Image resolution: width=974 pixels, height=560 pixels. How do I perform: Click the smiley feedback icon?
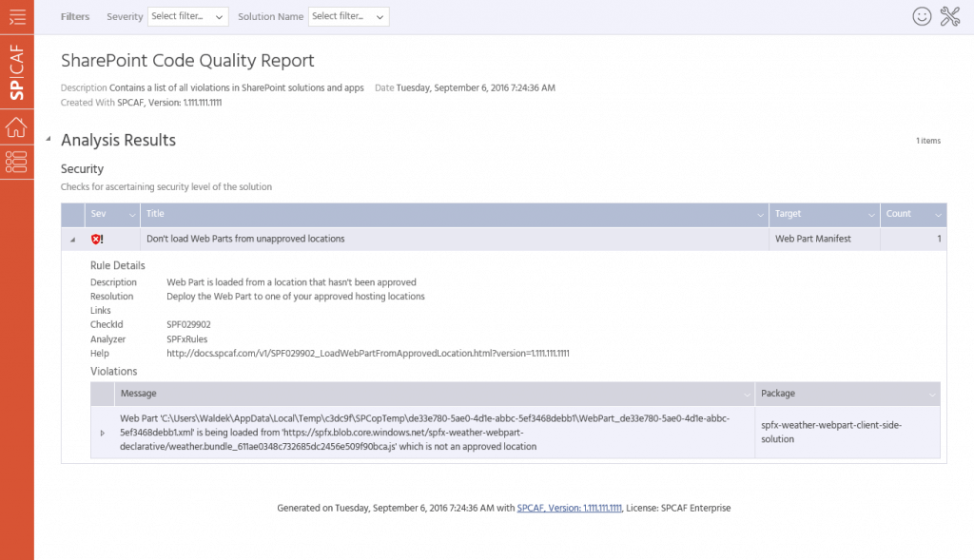point(922,17)
